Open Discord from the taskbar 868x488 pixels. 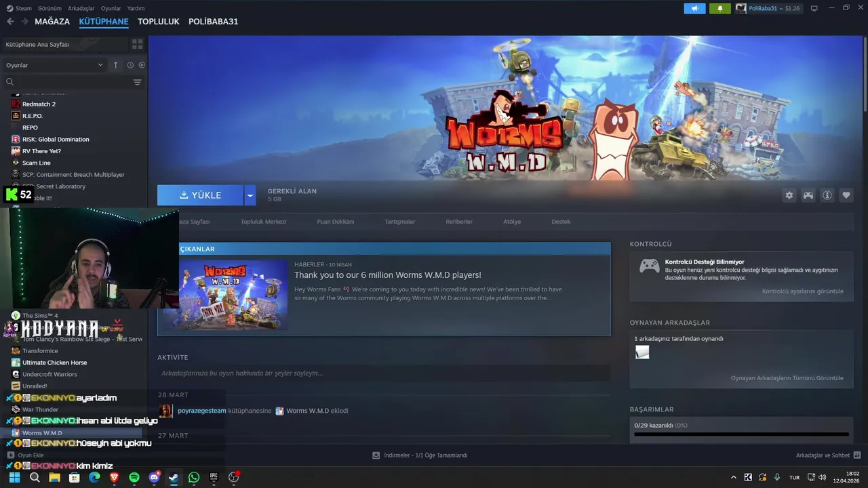click(x=154, y=477)
